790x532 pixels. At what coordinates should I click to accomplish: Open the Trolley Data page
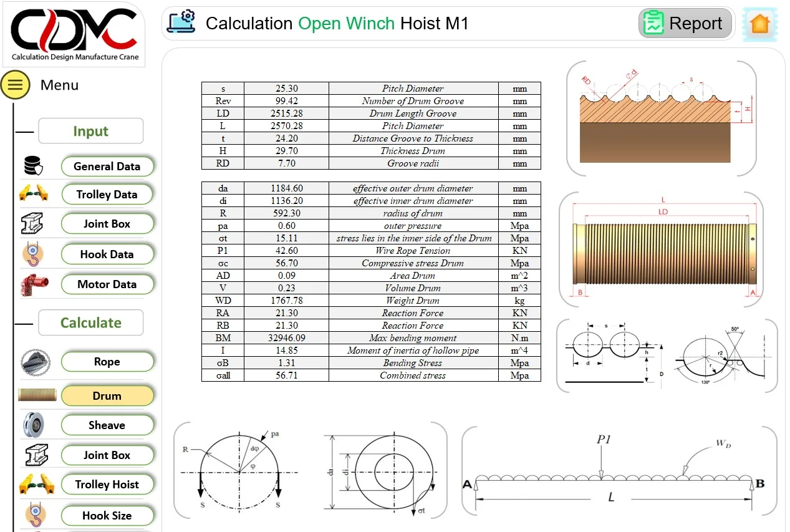click(107, 195)
